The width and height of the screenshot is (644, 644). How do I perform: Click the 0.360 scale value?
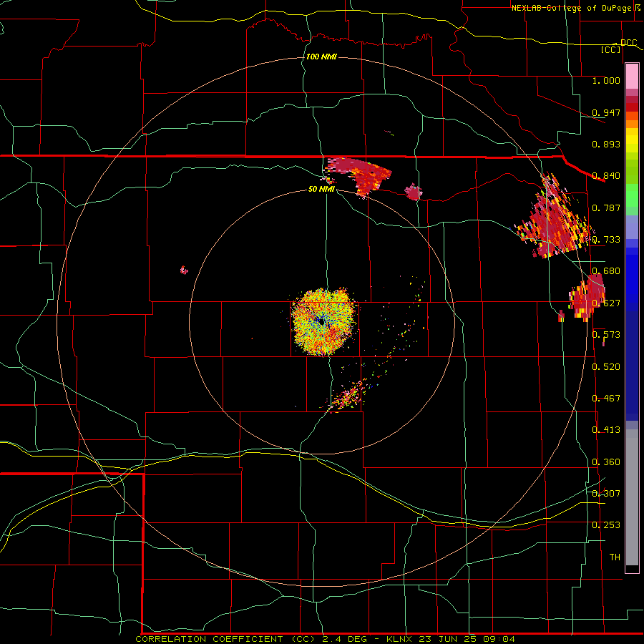point(606,462)
